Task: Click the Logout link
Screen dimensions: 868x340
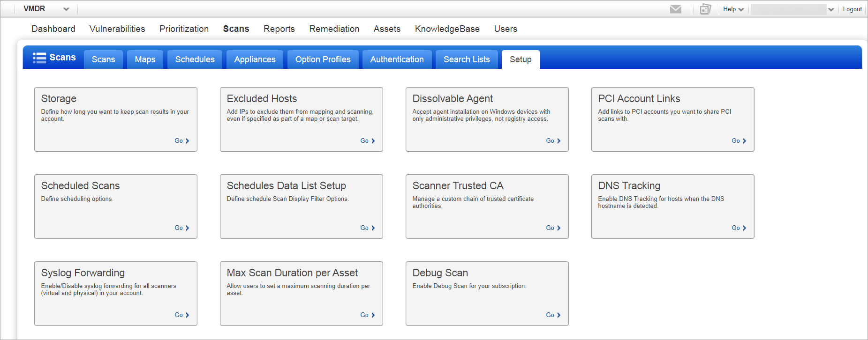Action: click(x=852, y=9)
